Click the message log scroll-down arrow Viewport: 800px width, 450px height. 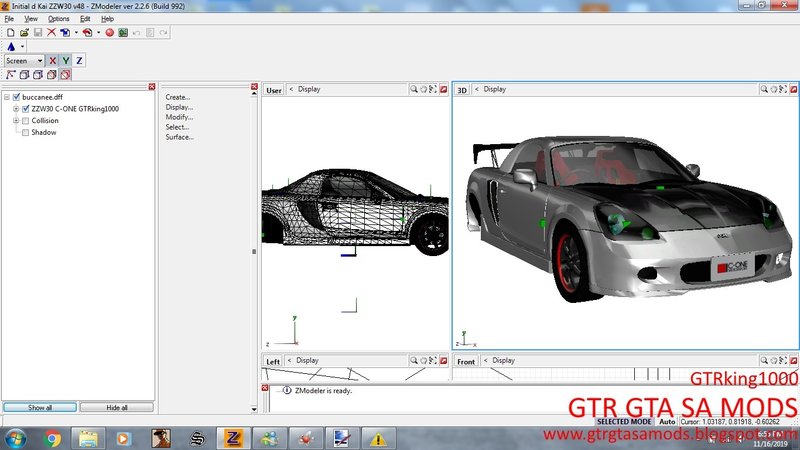click(254, 409)
